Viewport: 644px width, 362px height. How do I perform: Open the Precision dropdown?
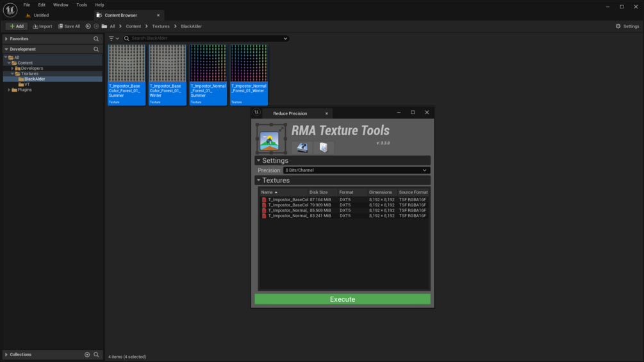coord(356,170)
